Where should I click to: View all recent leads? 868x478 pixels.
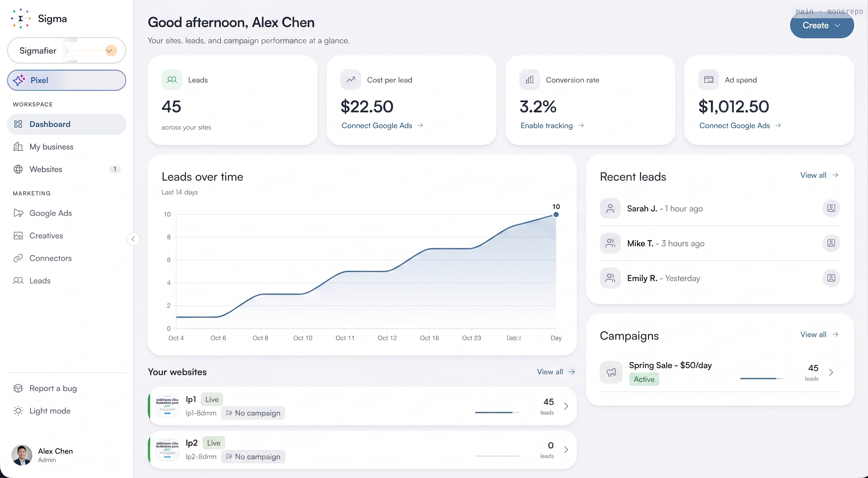(819, 175)
